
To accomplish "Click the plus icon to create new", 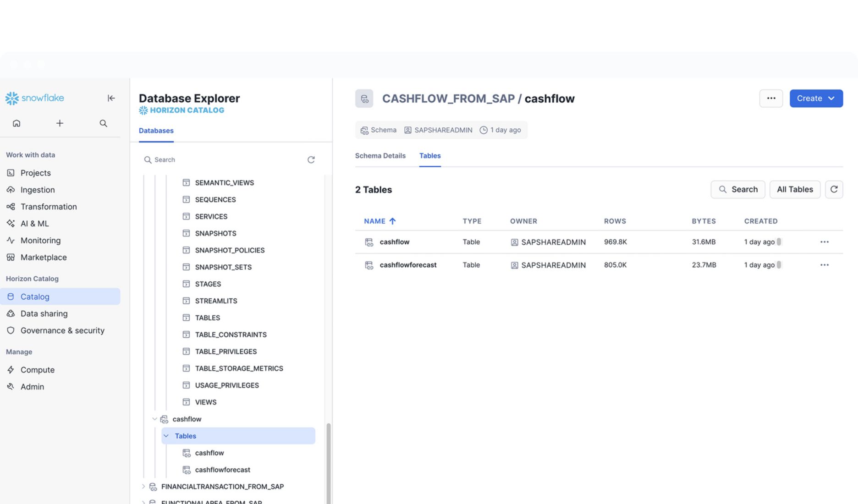I will point(60,123).
